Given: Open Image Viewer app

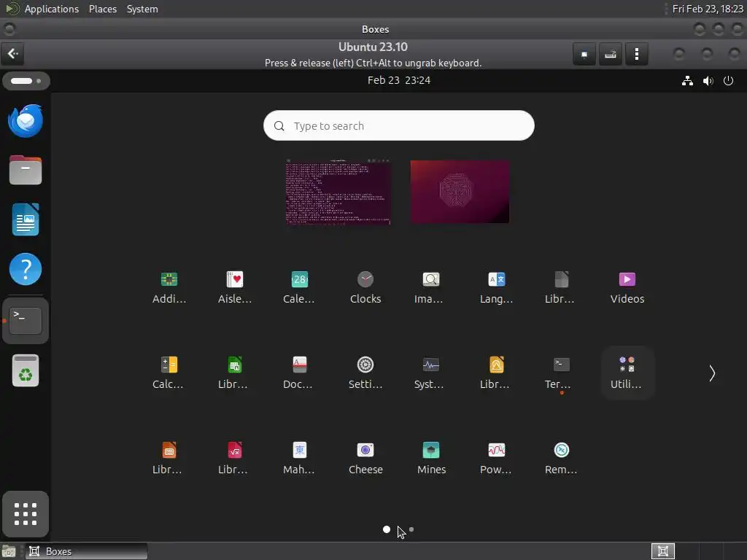Looking at the screenshot, I should 430,287.
